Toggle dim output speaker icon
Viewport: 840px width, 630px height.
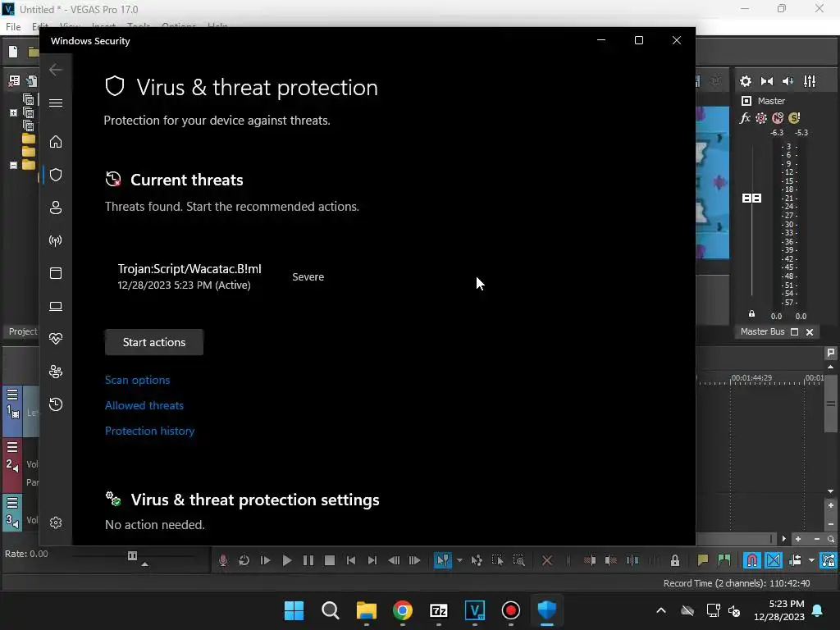click(x=788, y=81)
